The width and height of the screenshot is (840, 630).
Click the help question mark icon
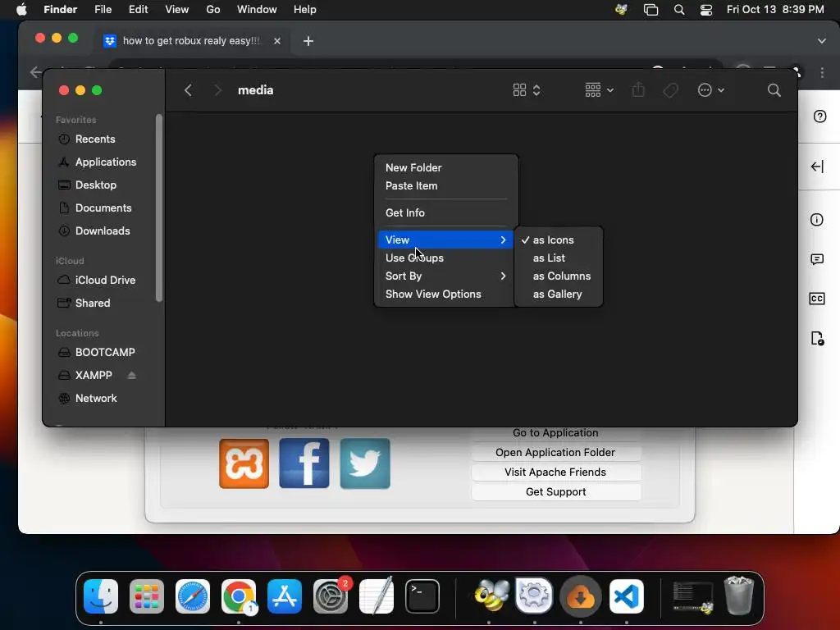tap(819, 116)
